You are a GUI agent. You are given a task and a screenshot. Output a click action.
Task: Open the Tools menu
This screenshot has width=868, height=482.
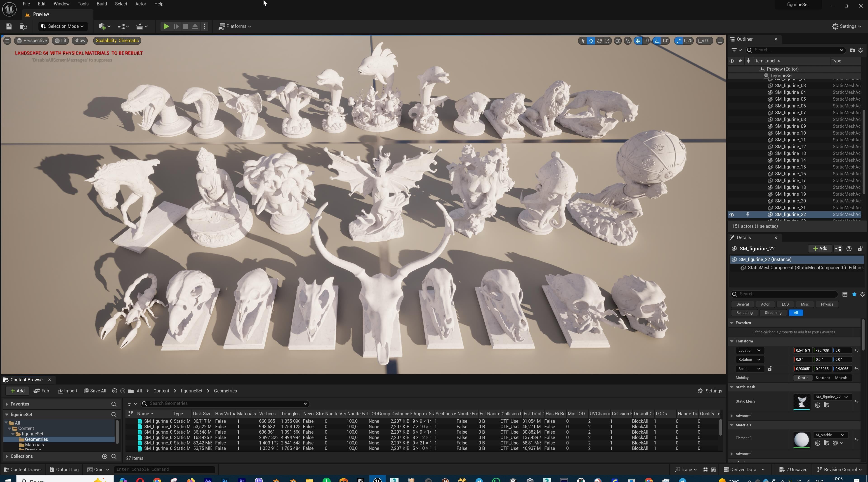click(83, 4)
